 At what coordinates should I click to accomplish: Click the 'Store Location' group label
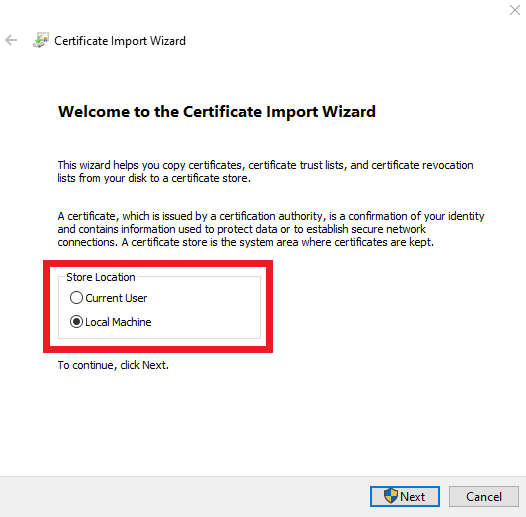point(101,277)
